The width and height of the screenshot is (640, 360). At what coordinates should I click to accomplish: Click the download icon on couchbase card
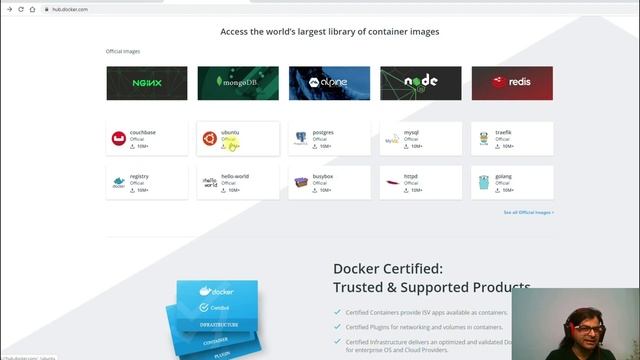[132, 146]
